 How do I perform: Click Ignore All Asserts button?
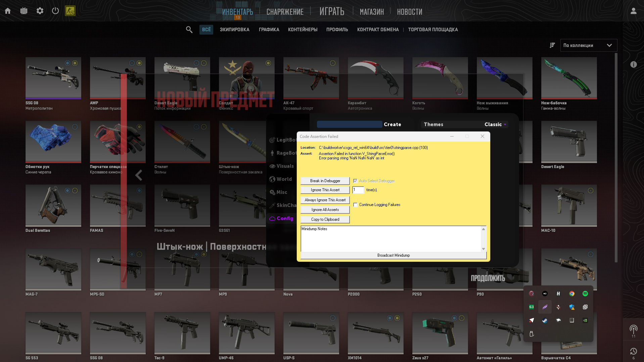[x=325, y=210]
